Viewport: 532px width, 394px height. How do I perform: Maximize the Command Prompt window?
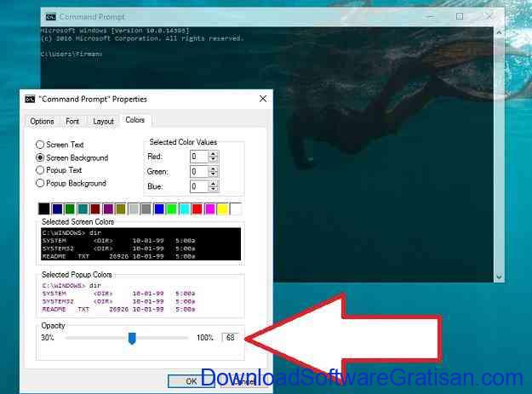460,16
